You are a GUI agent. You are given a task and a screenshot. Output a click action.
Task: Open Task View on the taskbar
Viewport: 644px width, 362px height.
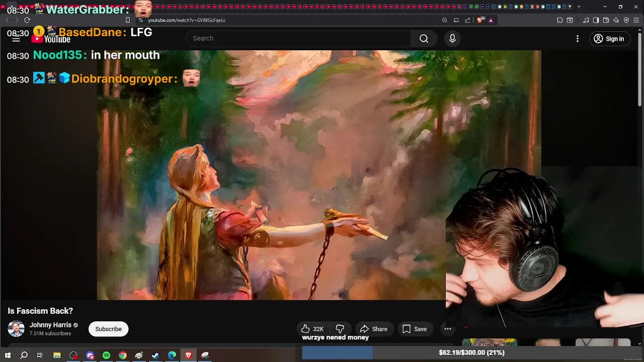tap(40, 355)
